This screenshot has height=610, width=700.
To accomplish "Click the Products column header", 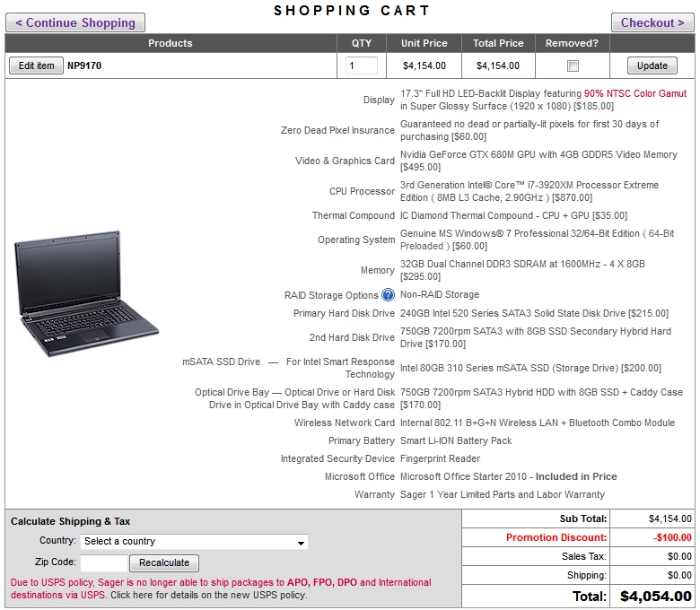I will coord(171,43).
